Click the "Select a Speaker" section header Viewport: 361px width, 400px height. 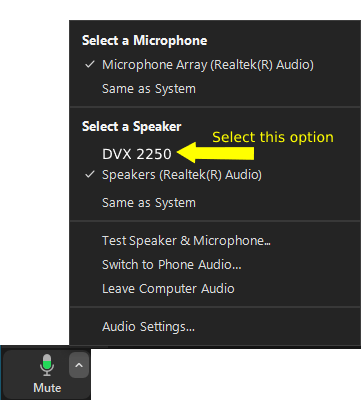click(x=132, y=127)
